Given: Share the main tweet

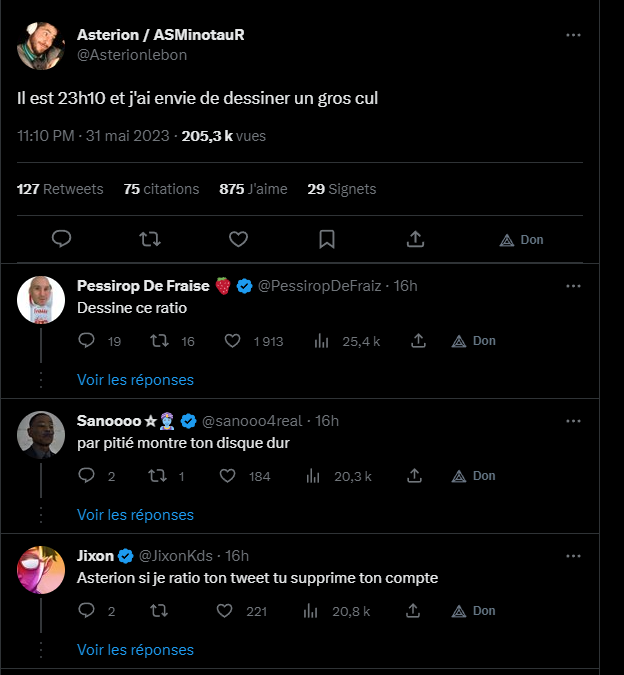Looking at the screenshot, I should pos(416,240).
